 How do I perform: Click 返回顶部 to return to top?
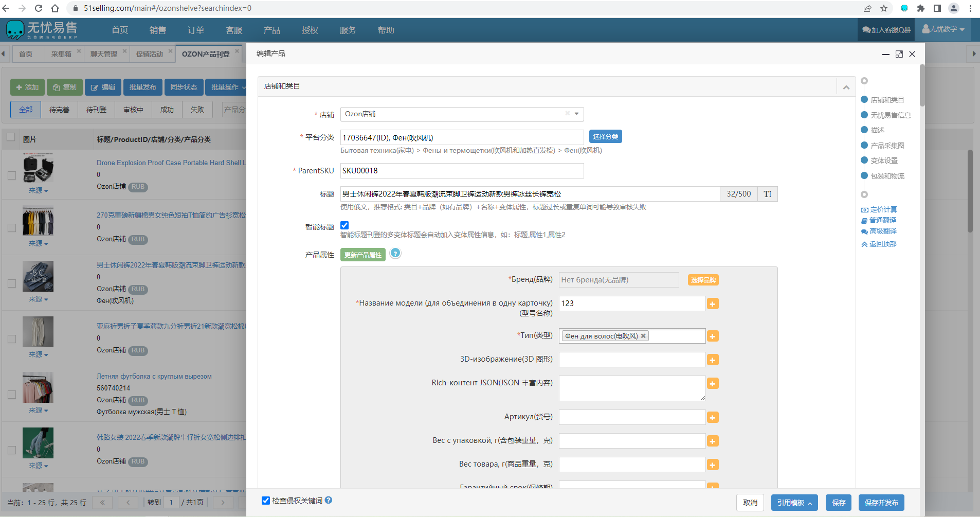pos(879,244)
